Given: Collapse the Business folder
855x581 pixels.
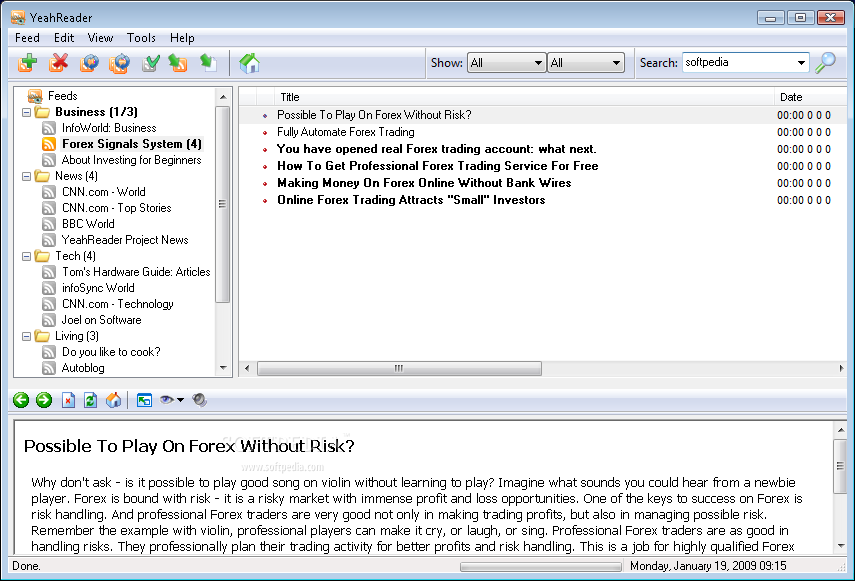Looking at the screenshot, I should (26, 112).
